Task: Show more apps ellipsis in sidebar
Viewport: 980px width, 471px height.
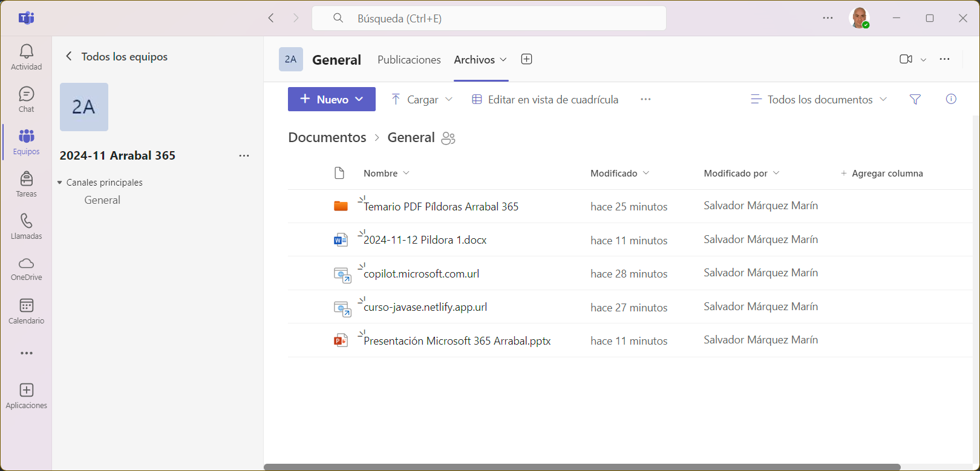Action: point(26,353)
